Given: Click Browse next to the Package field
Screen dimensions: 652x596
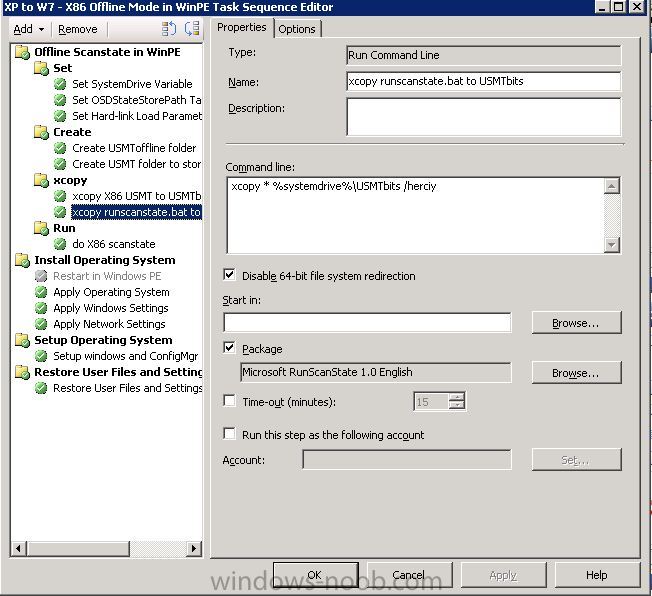Looking at the screenshot, I should click(576, 373).
